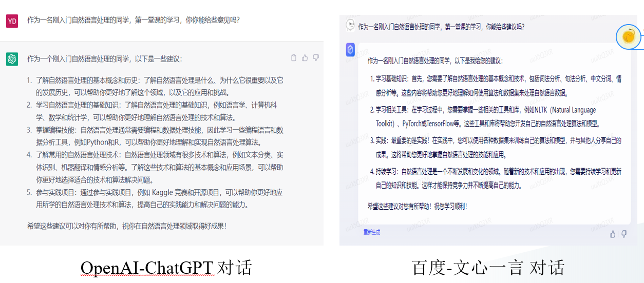644x283 pixels.
Task: Click the text 例如 Kaggle 竞赛和开源项目
Action: (179, 193)
